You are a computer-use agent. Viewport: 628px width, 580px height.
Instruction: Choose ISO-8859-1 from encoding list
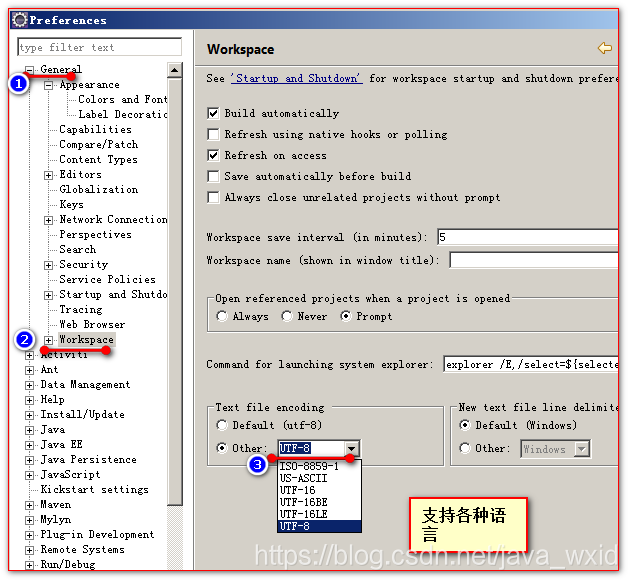[319, 466]
